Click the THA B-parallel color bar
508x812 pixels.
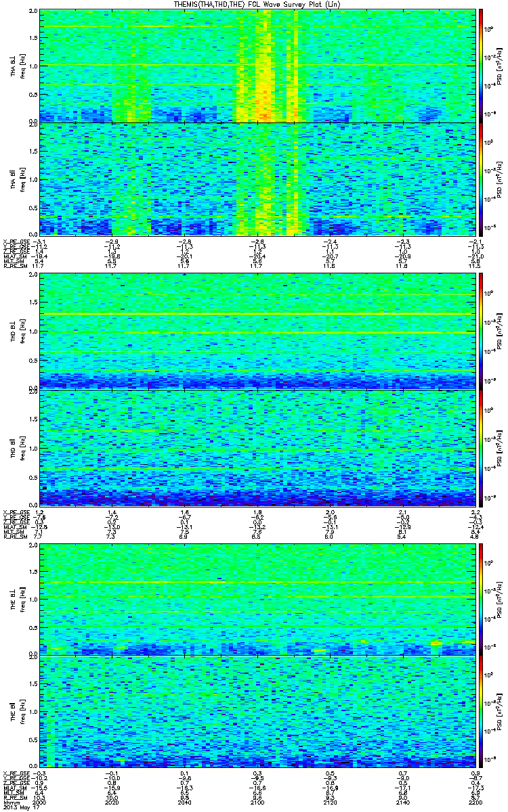481,179
